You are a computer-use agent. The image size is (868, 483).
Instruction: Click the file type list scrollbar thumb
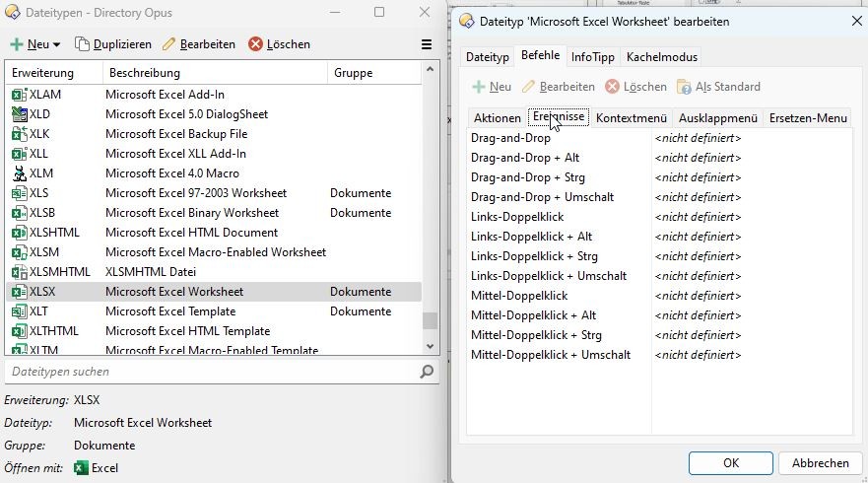pyautogui.click(x=431, y=320)
